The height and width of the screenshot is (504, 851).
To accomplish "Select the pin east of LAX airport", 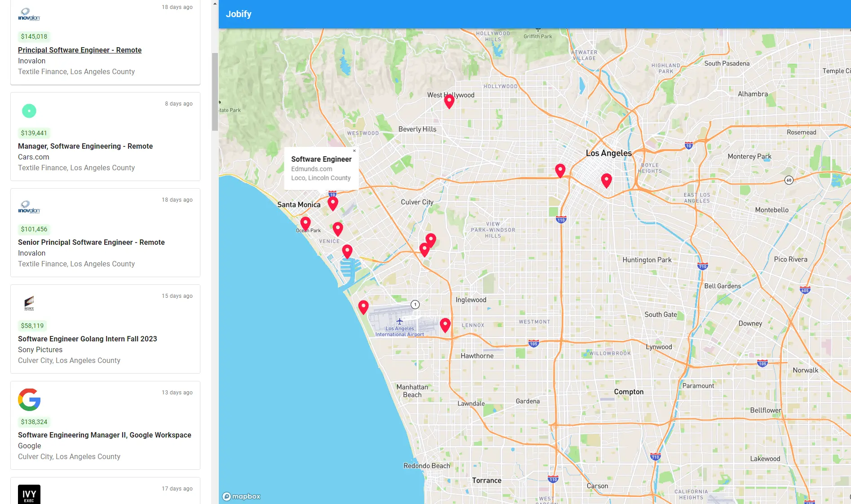I will click(445, 324).
